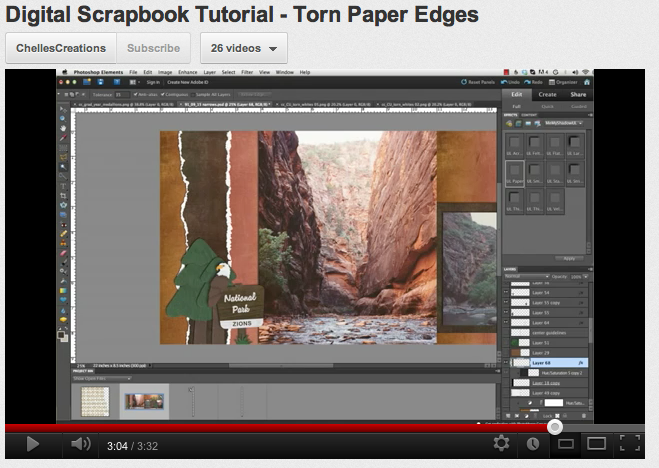This screenshot has width=659, height=468.
Task: Subscribe to the channel
Action: pos(153,48)
